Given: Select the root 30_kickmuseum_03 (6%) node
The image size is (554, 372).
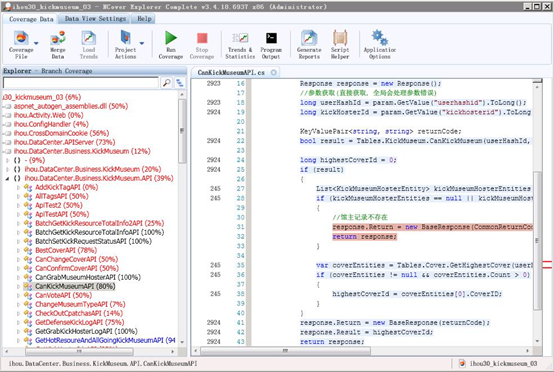Looking at the screenshot, I should 42,97.
